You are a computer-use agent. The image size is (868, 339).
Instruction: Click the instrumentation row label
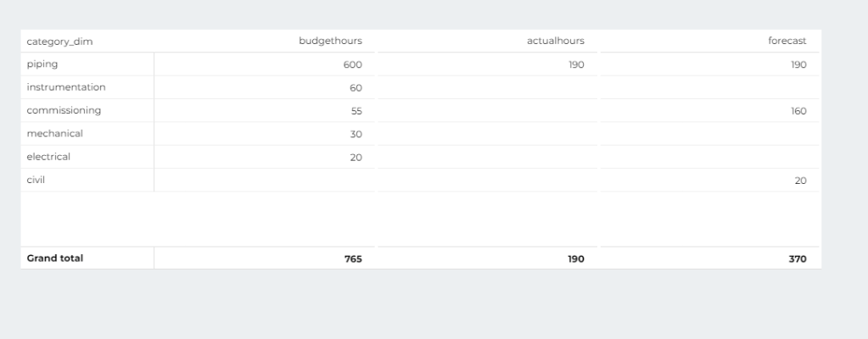pos(66,87)
